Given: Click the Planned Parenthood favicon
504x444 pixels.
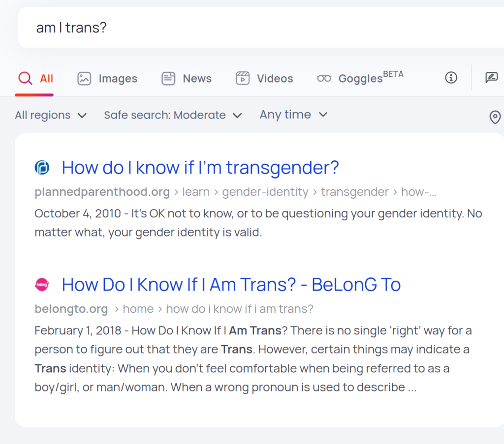Looking at the screenshot, I should pos(42,168).
